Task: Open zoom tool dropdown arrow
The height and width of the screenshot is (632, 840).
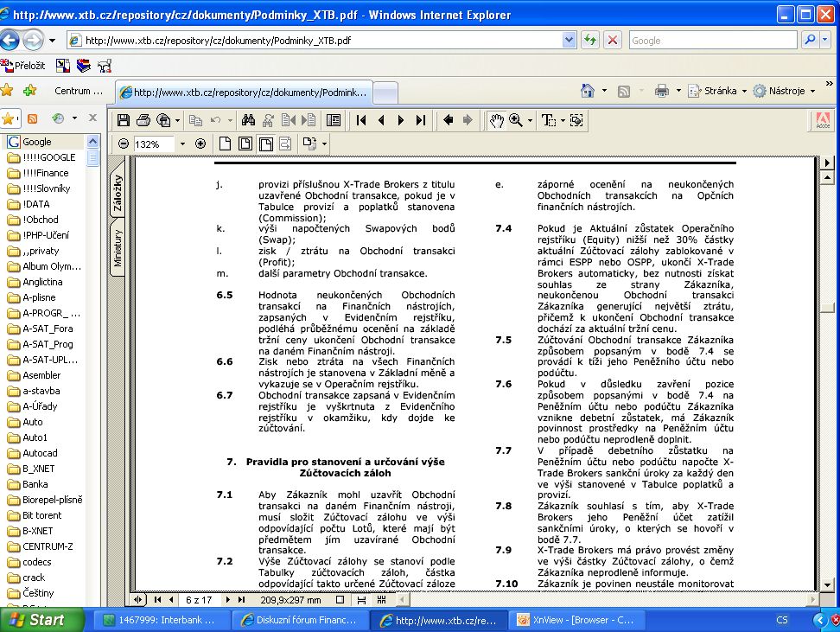Action: click(x=530, y=121)
